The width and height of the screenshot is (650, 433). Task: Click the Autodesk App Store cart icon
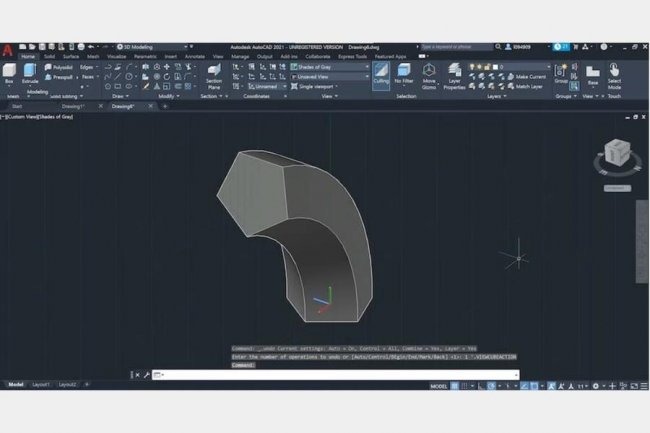(x=575, y=47)
